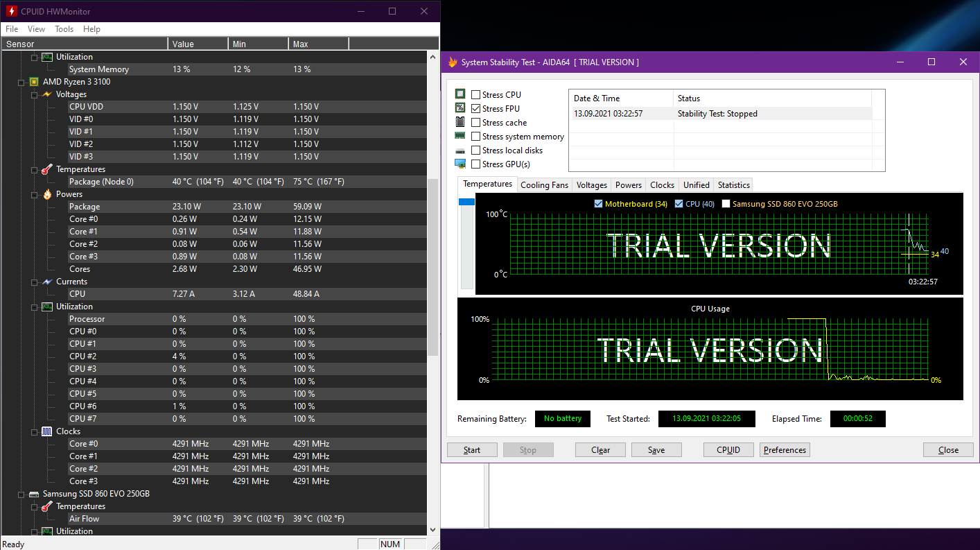Open the Clocks tab in AIDA64
980x550 pixels.
click(x=662, y=185)
